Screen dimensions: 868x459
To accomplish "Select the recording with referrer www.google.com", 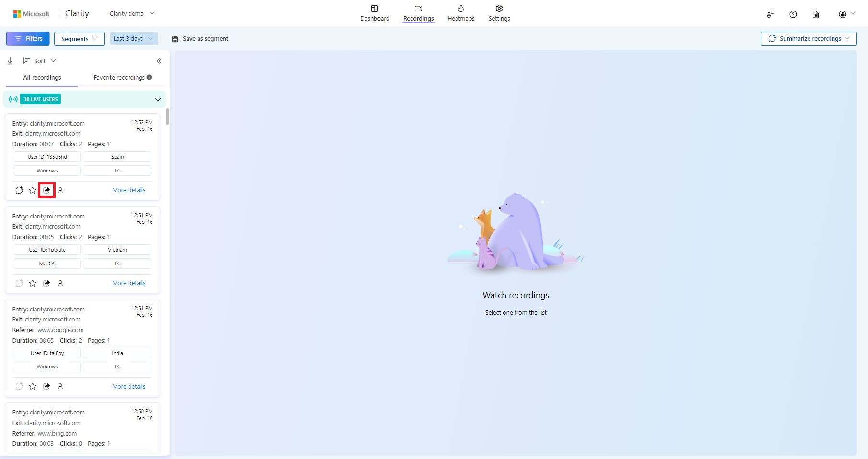I will [82, 348].
